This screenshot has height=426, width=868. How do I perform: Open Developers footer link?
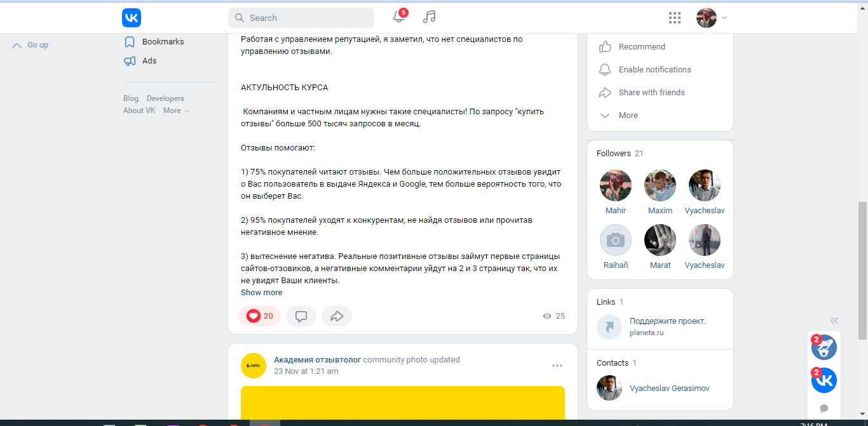(x=165, y=98)
